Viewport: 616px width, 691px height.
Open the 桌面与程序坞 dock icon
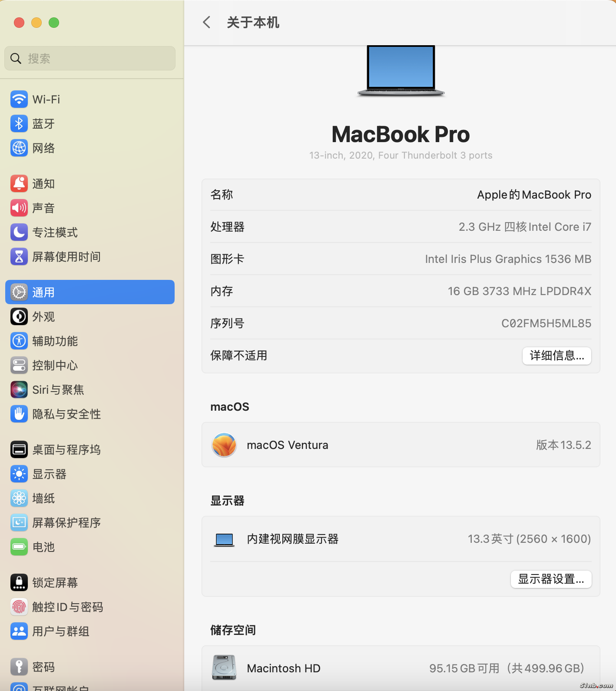click(x=19, y=450)
